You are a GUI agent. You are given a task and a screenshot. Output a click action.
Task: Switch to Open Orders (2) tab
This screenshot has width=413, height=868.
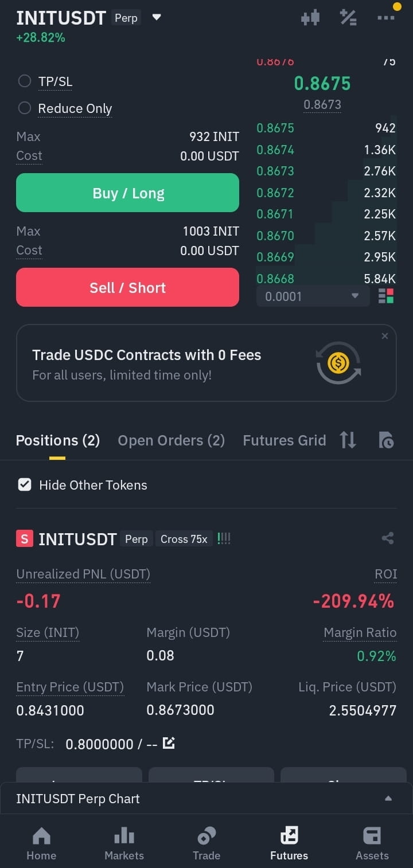click(x=171, y=440)
